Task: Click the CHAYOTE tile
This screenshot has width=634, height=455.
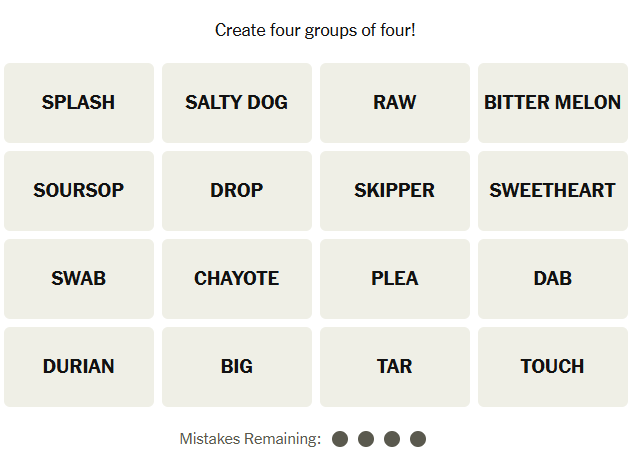Action: [237, 279]
